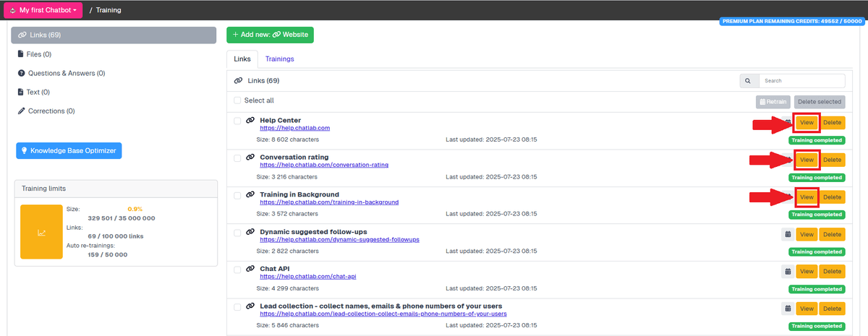Tick the Select all checkbox
The height and width of the screenshot is (336, 868).
coord(237,100)
